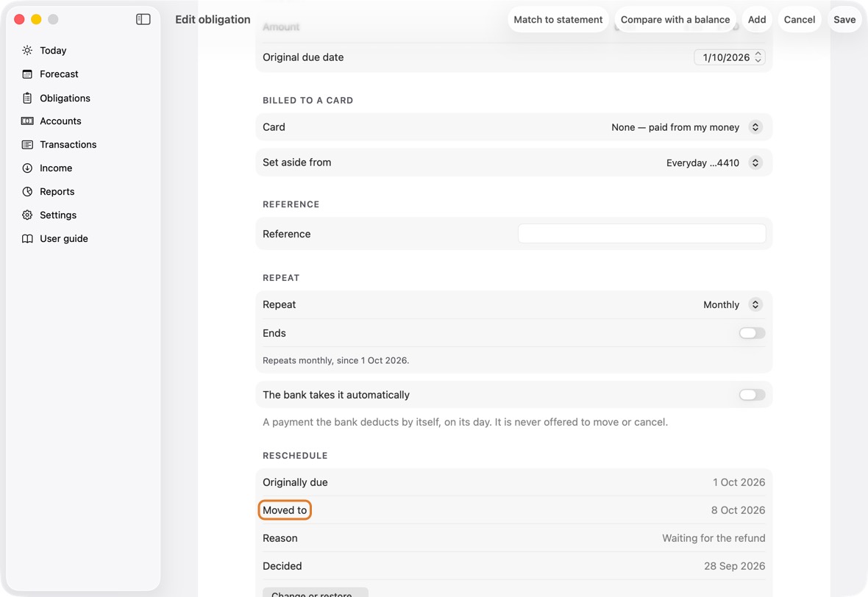Click Match to statement button
Viewport: 868px width, 597px height.
click(x=558, y=19)
